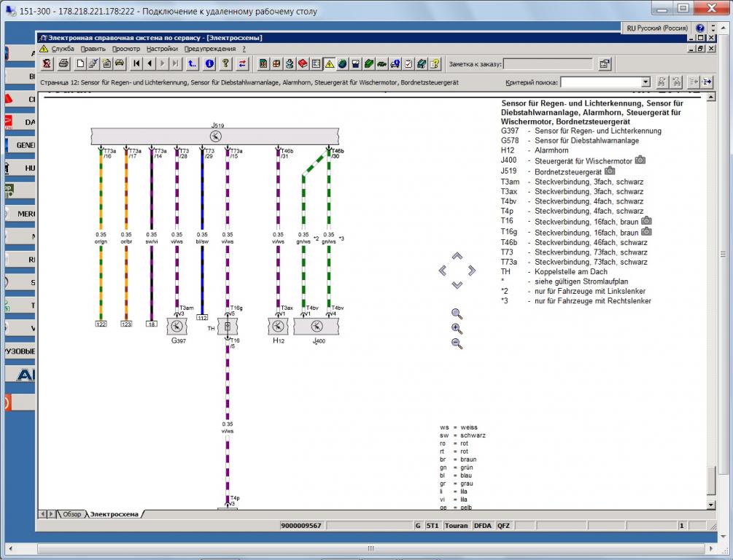Open the search criteria dropdown
733x560 pixels.
coord(645,82)
